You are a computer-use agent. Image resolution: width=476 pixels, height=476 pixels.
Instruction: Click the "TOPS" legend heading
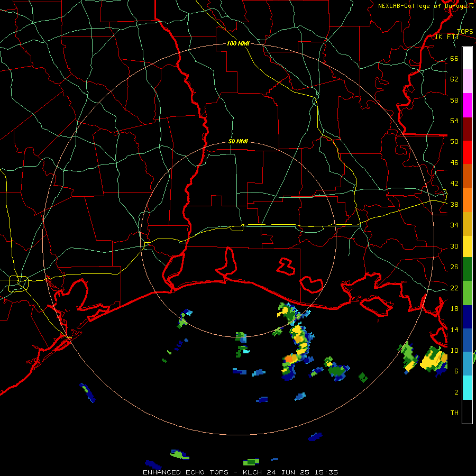coord(465,31)
